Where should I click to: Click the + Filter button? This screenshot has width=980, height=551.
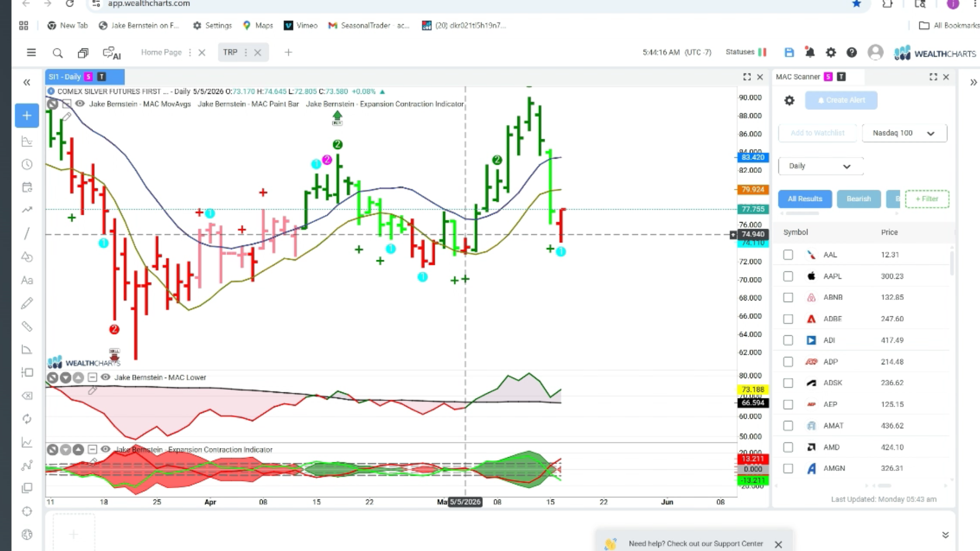coord(927,199)
